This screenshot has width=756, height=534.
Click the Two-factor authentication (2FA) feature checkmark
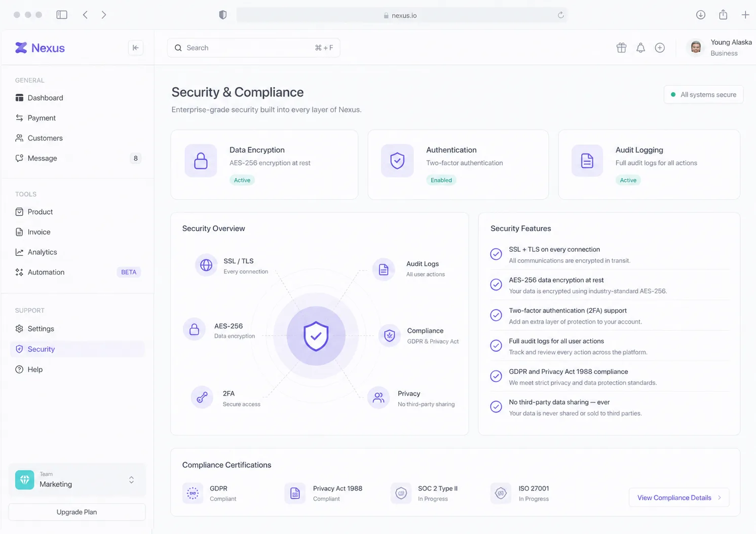pyautogui.click(x=496, y=315)
